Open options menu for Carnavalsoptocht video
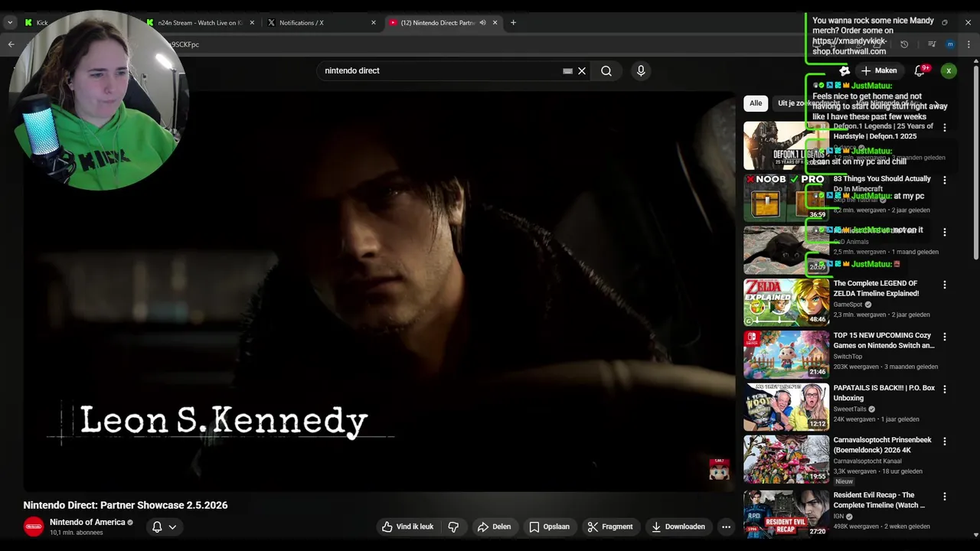Screen dimensions: 980x551 tap(944, 442)
